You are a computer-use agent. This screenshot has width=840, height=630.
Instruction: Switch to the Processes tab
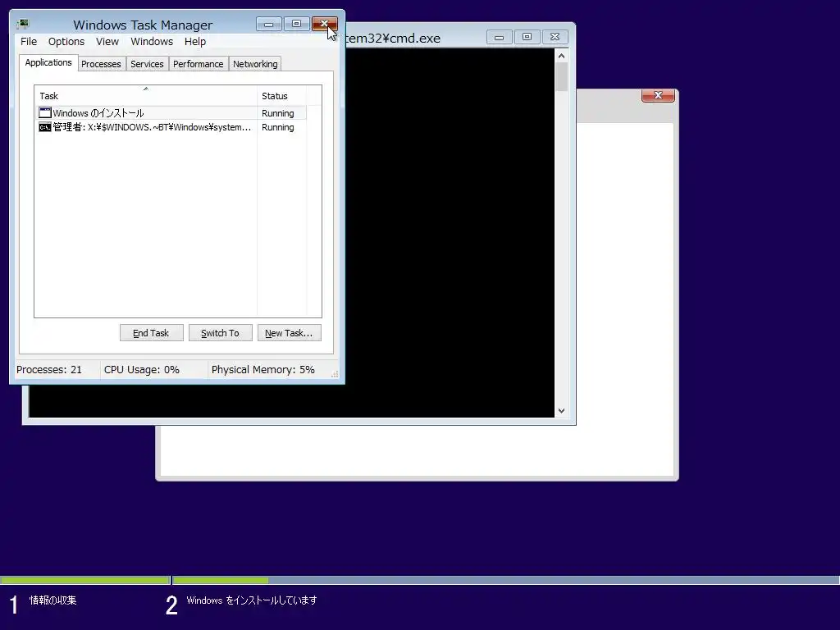[x=101, y=64]
